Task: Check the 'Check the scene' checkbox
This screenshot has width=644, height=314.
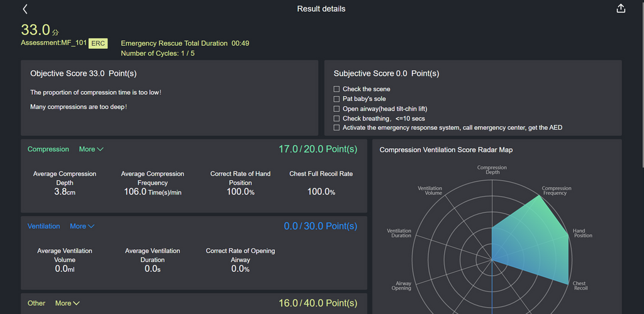Action: [337, 89]
